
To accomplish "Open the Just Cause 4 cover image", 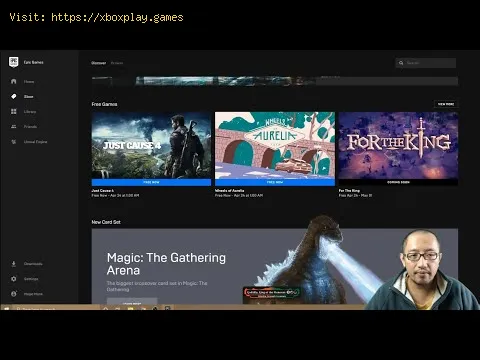I will pyautogui.click(x=151, y=145).
